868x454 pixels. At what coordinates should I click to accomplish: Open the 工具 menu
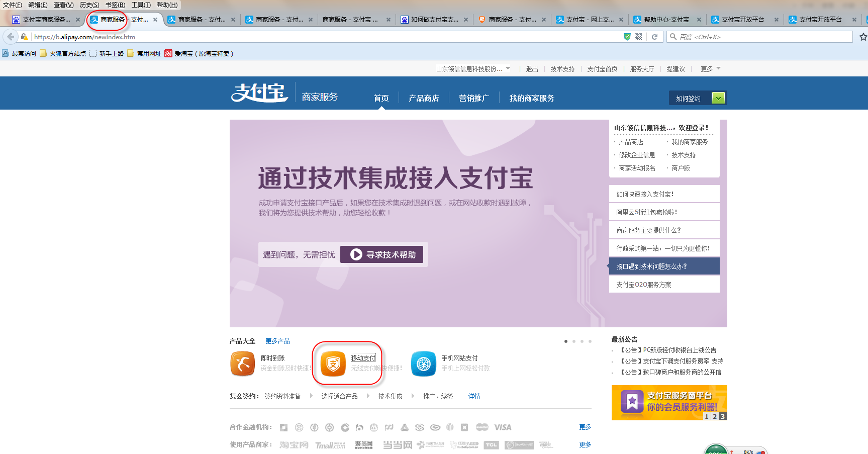(x=141, y=5)
